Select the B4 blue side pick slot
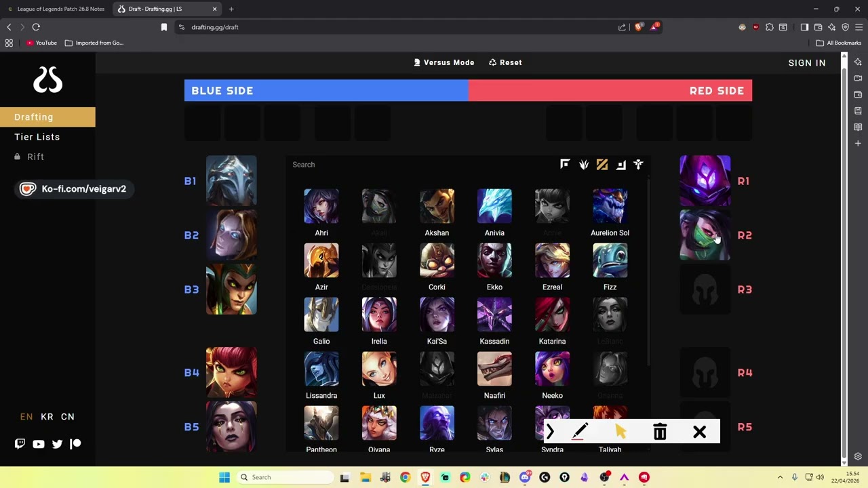 pyautogui.click(x=231, y=372)
